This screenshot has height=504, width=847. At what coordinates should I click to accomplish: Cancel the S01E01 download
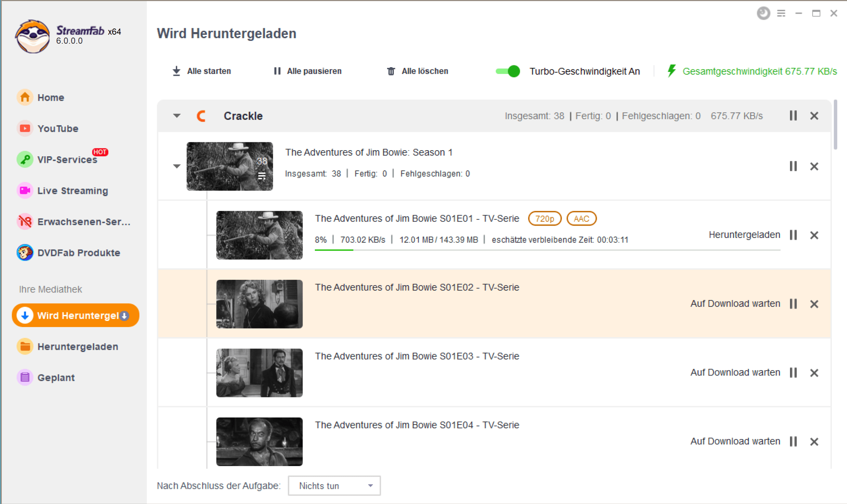814,235
